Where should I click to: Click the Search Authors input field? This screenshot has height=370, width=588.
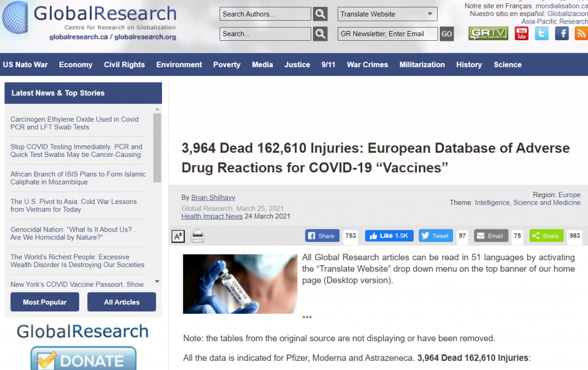point(265,14)
